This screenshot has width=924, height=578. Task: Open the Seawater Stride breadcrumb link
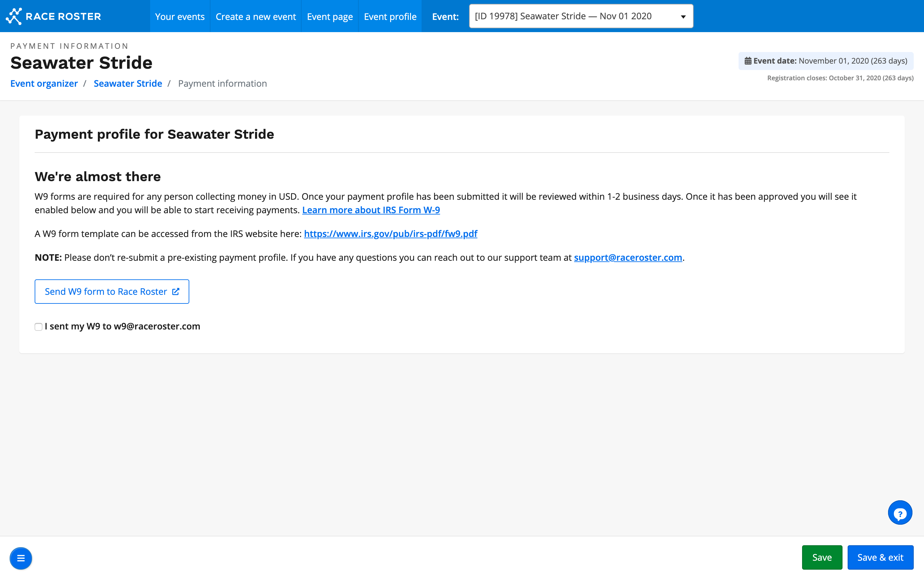(128, 83)
